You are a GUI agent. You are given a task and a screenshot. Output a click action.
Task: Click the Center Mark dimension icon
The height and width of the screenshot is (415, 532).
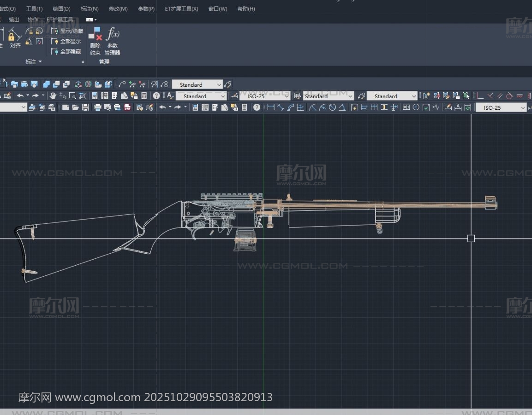416,107
